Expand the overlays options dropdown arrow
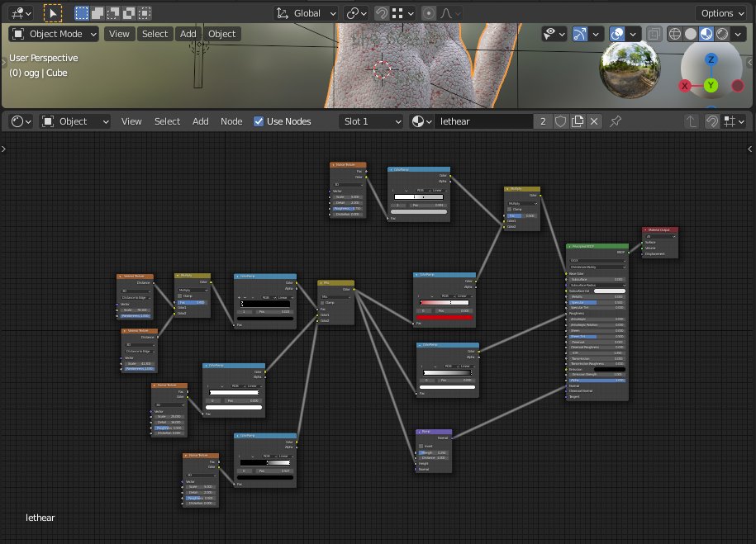This screenshot has width=756, height=544. pos(633,34)
